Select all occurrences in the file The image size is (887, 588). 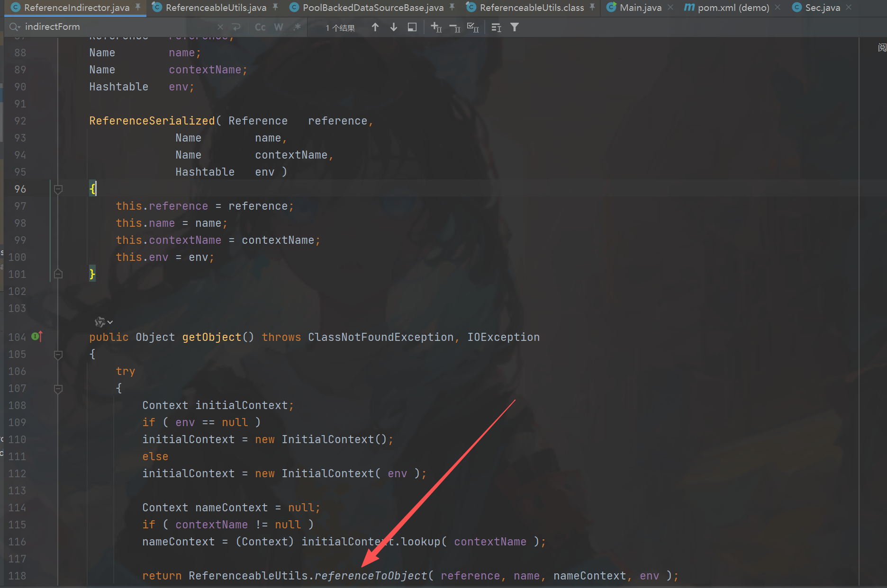point(472,27)
